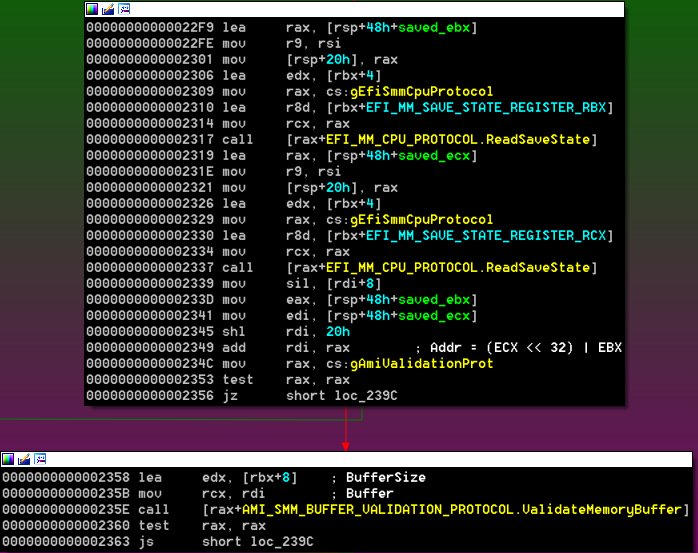Click the '; Buffer' comment at 235B

(362, 494)
